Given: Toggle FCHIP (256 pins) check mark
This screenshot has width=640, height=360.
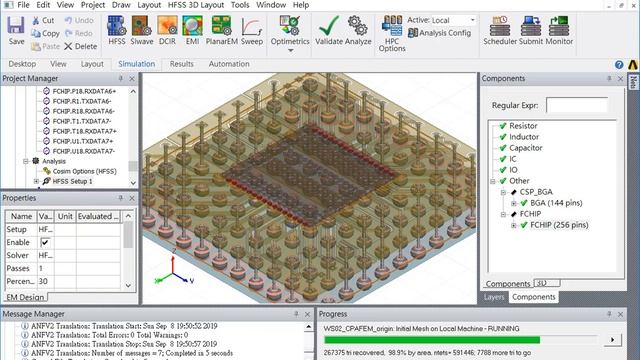Looking at the screenshot, I should pyautogui.click(x=524, y=225).
